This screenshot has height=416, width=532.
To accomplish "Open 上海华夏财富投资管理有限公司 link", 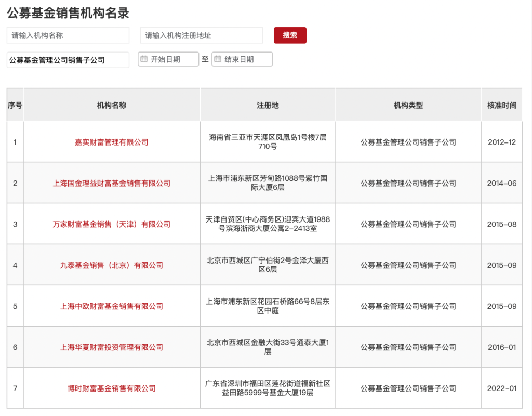I will 112,347.
